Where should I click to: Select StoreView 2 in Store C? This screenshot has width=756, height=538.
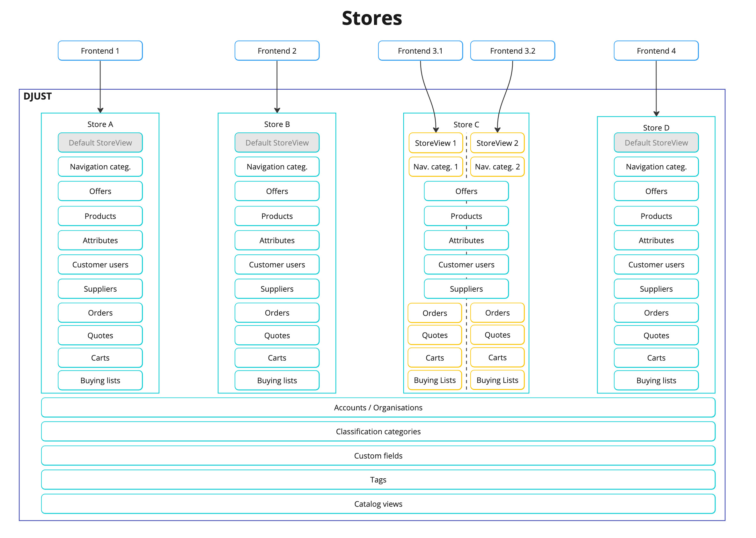click(x=497, y=143)
